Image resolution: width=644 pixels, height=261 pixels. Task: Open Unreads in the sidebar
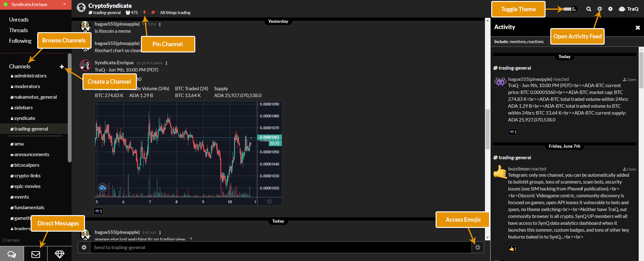(x=19, y=20)
